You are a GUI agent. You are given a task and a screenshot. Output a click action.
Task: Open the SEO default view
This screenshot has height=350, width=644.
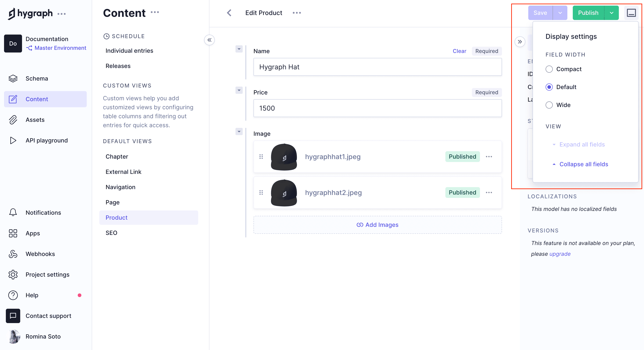[111, 233]
